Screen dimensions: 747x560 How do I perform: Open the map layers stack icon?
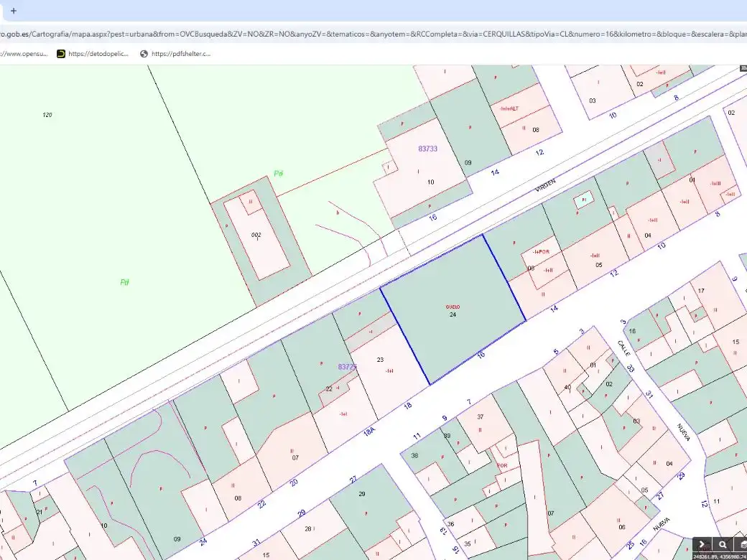[x=742, y=545]
